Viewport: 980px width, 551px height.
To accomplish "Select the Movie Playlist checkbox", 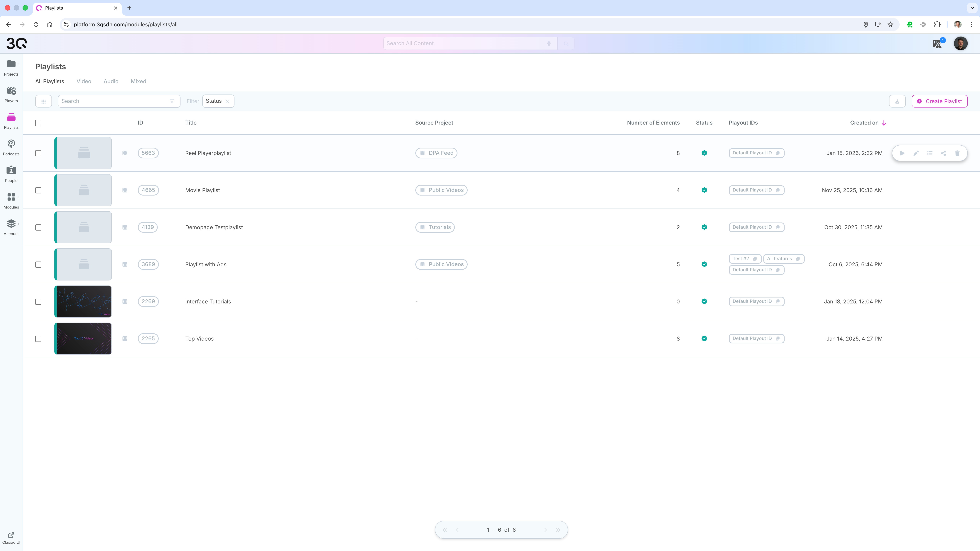I will tap(38, 190).
